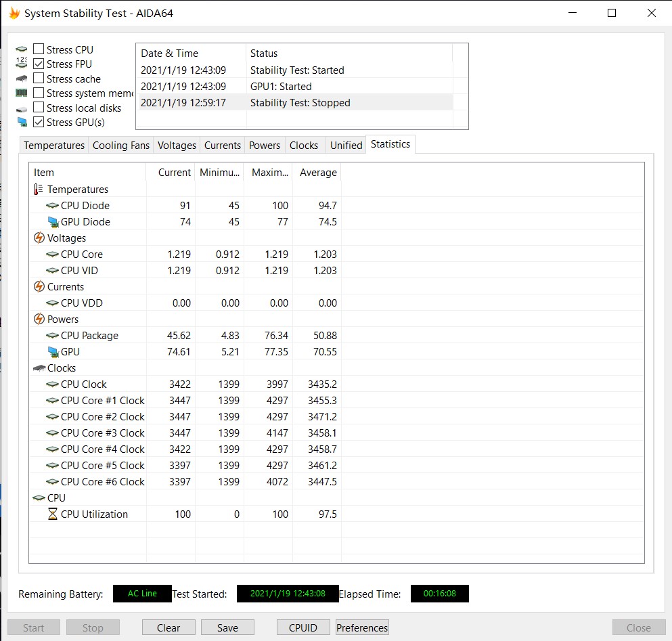Select the 'Stability Test: Started' log row
The image size is (672, 641).
pyautogui.click(x=295, y=70)
